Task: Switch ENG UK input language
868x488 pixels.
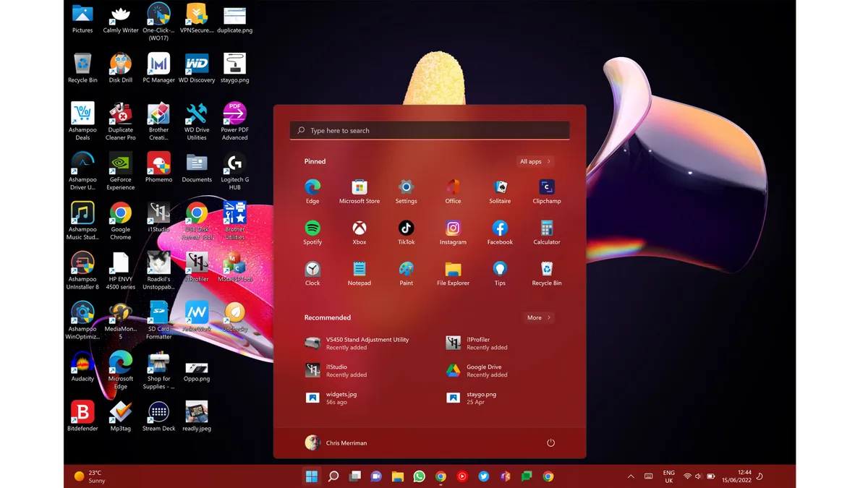Action: pyautogui.click(x=668, y=476)
